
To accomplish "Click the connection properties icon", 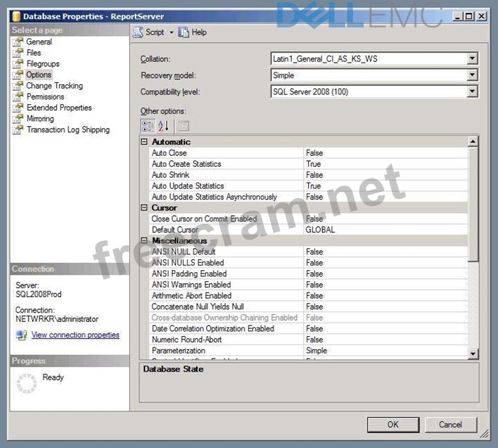I will [x=22, y=335].
